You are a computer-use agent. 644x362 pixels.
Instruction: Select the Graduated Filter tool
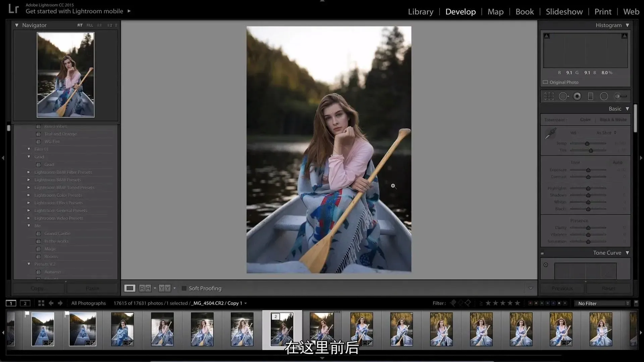[591, 97]
